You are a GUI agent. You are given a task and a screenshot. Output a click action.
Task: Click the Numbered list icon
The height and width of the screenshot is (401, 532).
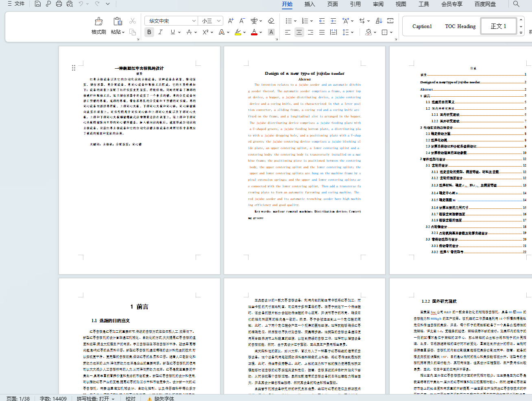305,21
